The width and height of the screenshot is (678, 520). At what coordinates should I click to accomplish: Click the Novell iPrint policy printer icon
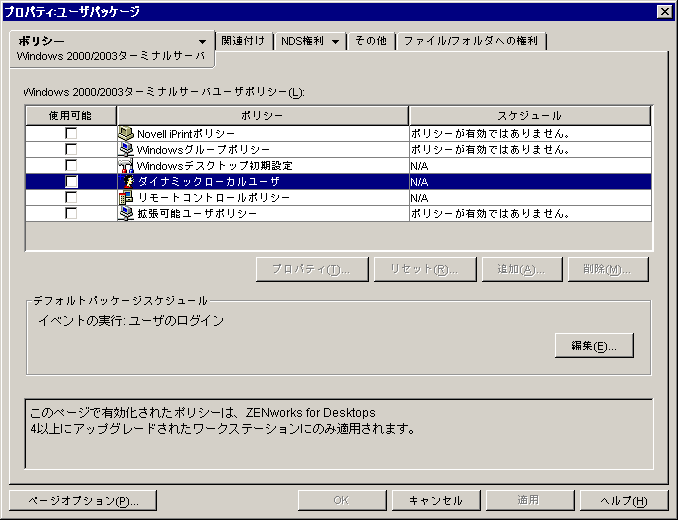[x=126, y=133]
